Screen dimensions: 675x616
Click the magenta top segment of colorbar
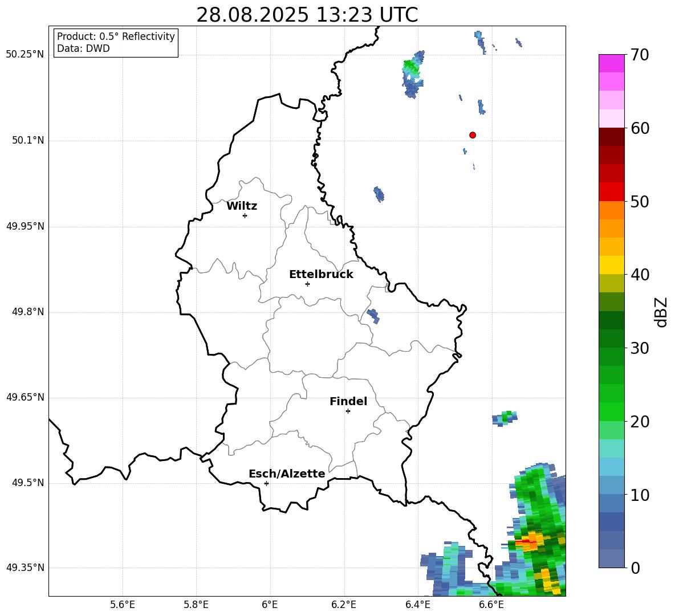[x=611, y=64]
